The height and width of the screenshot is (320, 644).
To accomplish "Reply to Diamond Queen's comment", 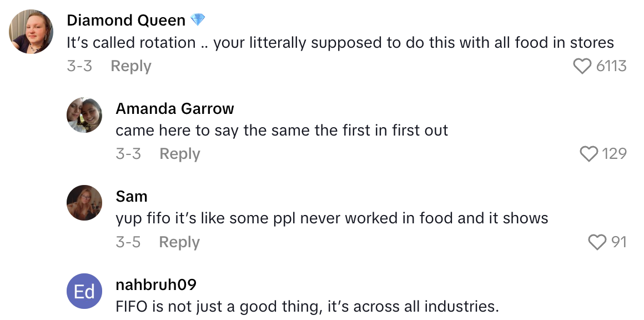I will [131, 66].
